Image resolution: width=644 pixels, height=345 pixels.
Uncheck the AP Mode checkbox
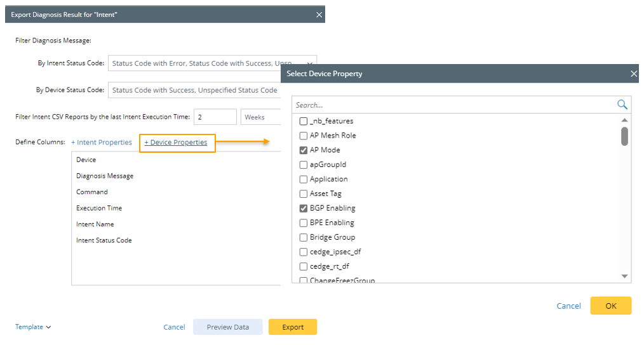click(304, 150)
